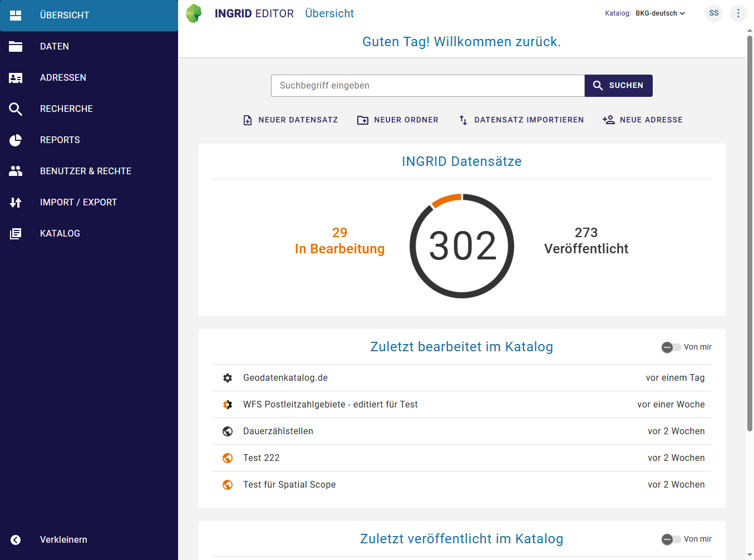Click the Import / Export arrows icon
The image size is (754, 560).
pos(16,203)
